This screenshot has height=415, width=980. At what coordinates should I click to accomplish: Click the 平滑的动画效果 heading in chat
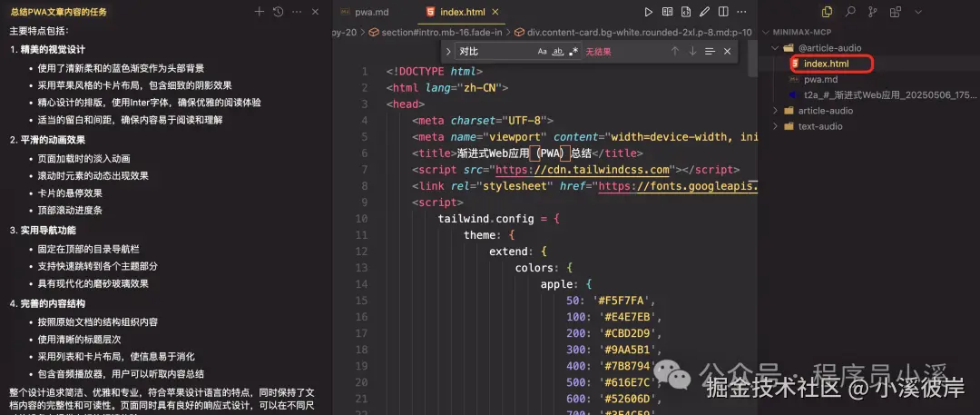[54, 140]
